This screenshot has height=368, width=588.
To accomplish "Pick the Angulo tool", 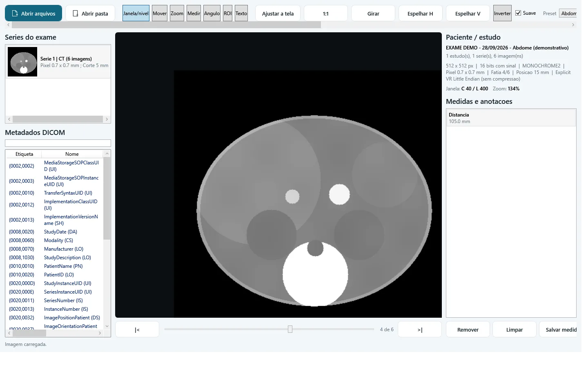I will point(212,13).
